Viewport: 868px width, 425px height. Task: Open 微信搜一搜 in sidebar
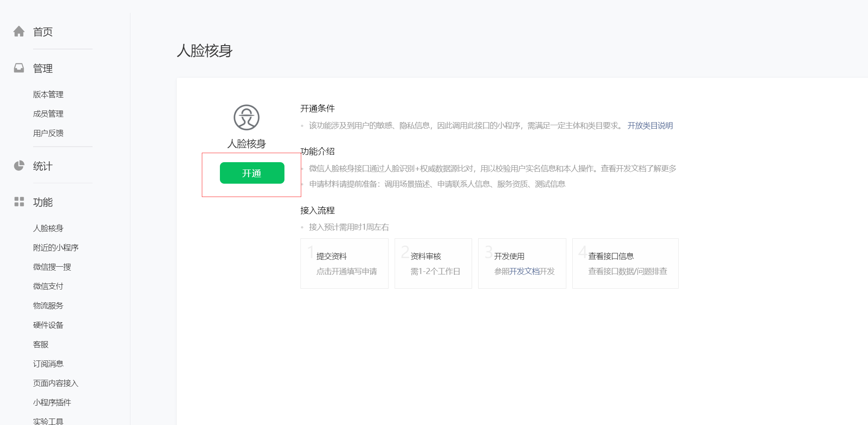pyautogui.click(x=52, y=267)
